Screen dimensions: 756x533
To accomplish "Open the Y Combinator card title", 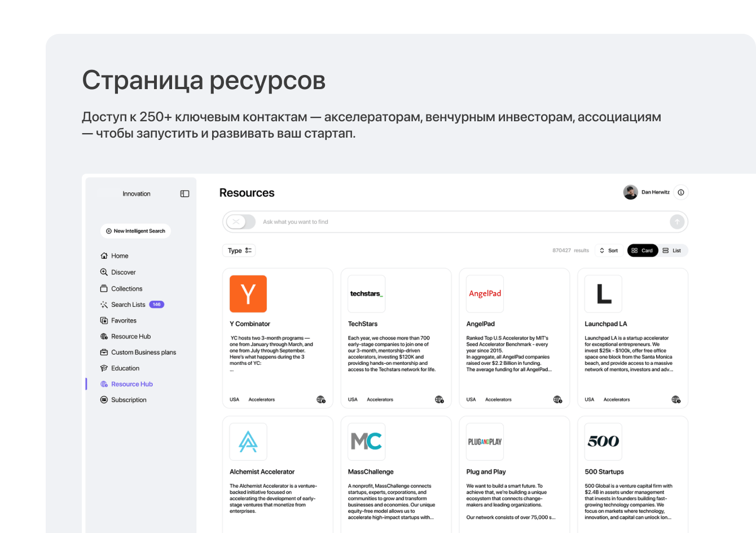I will (x=250, y=324).
